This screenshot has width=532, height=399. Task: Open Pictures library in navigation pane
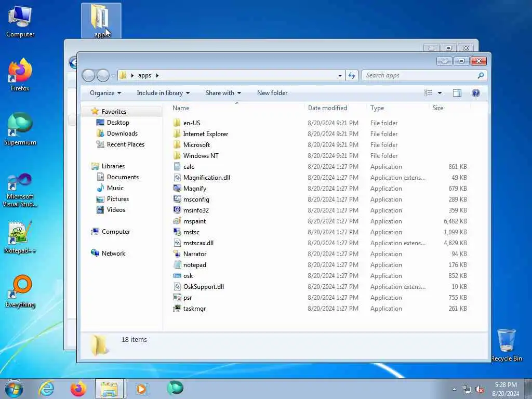118,199
